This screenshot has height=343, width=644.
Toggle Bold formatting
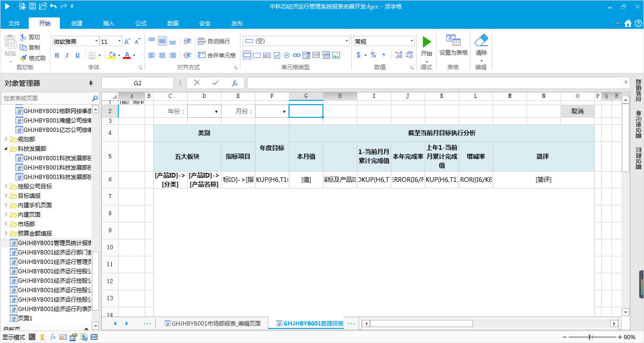[x=57, y=55]
